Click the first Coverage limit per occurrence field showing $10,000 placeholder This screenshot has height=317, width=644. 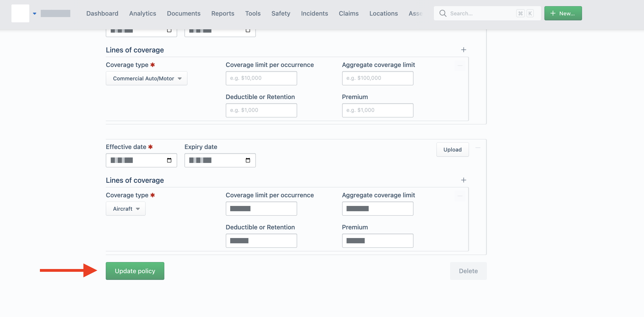point(261,78)
